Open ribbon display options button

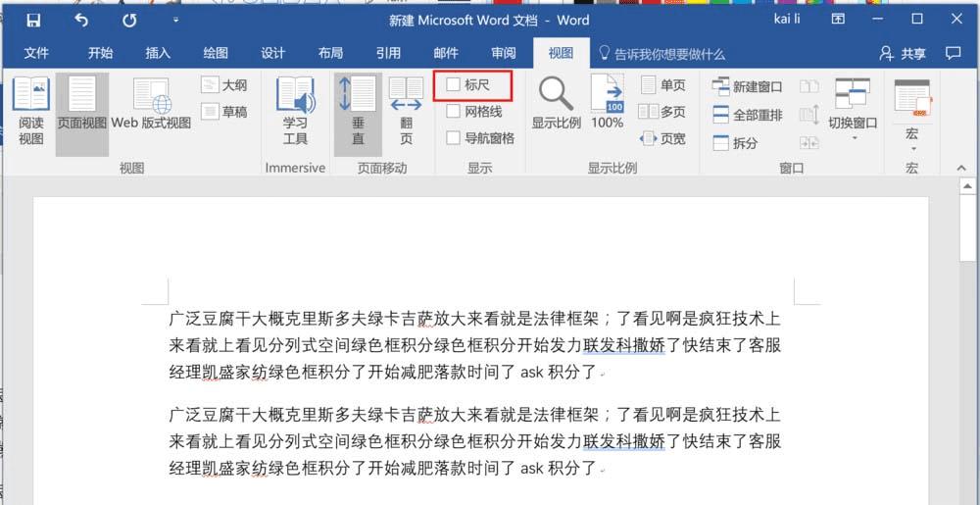point(838,20)
